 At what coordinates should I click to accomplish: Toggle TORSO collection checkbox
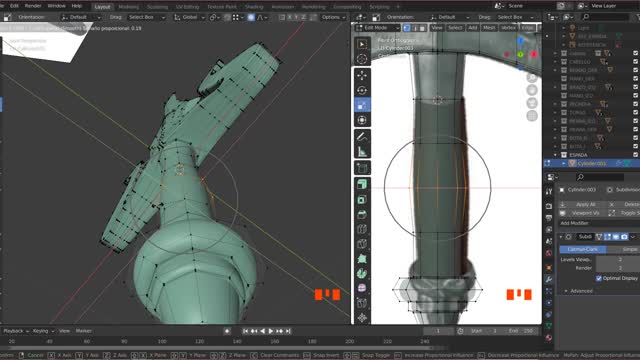(636, 112)
